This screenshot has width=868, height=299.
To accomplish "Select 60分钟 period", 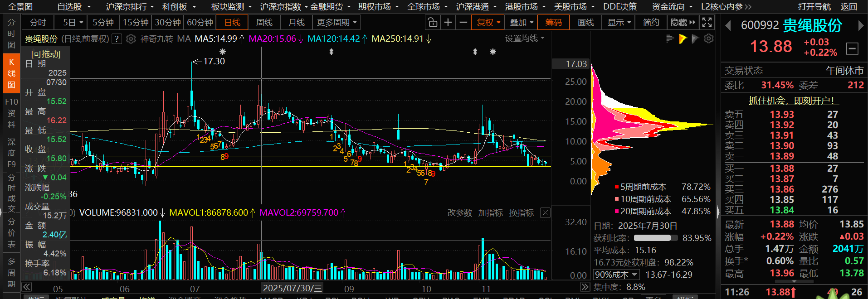I will coord(200,22).
